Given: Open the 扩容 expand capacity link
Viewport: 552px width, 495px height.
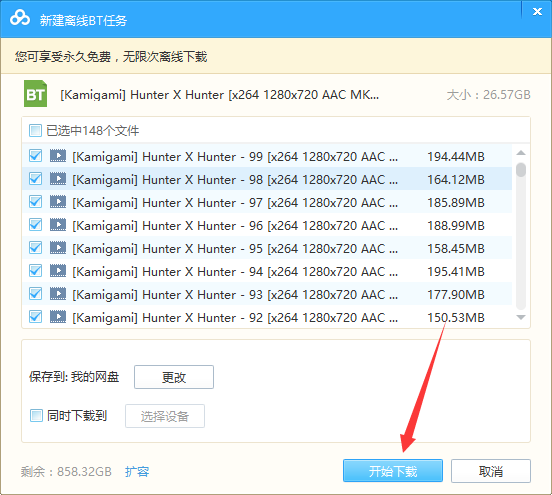Looking at the screenshot, I should tap(137, 471).
